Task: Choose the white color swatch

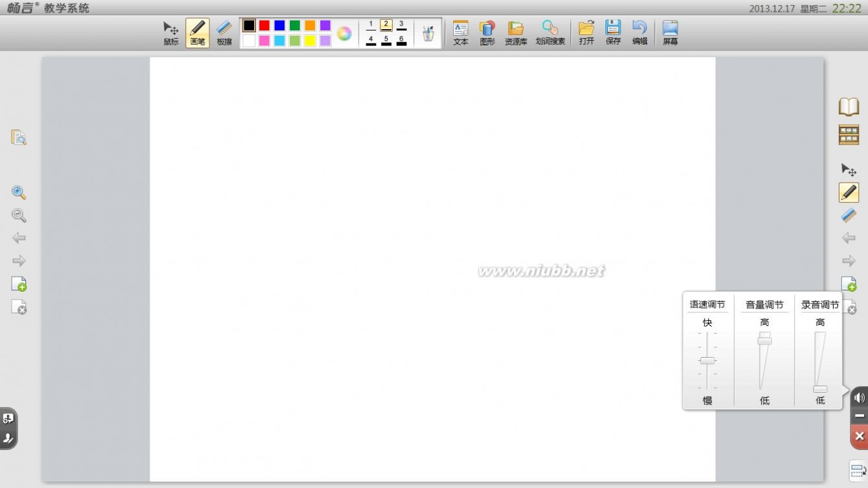Action: (249, 41)
